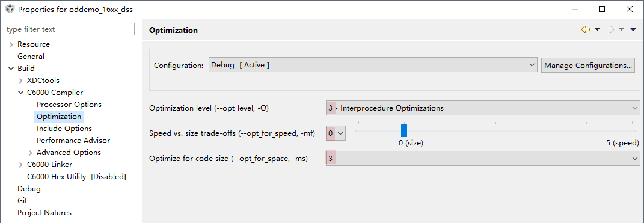Screen dimensions: 644x223
Task: Select Performance Advisor item
Action: [x=73, y=141]
